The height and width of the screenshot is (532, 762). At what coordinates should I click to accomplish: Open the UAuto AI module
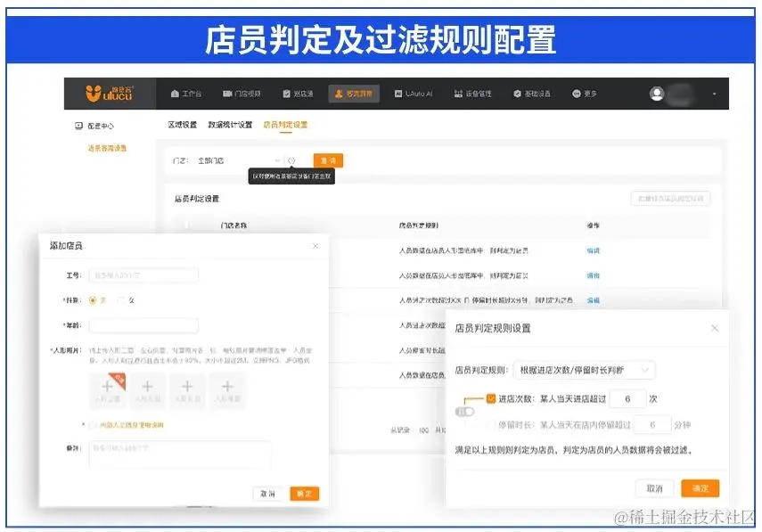(x=414, y=94)
